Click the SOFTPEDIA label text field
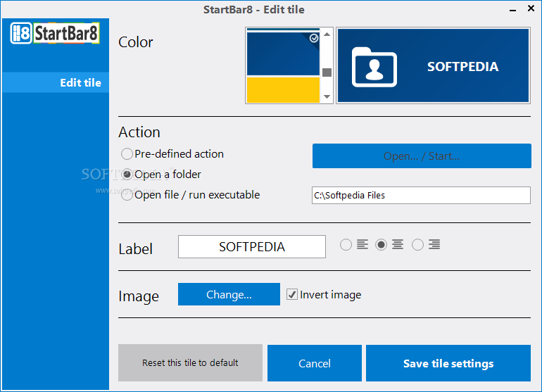Viewport: 542px width, 392px height. tap(252, 247)
